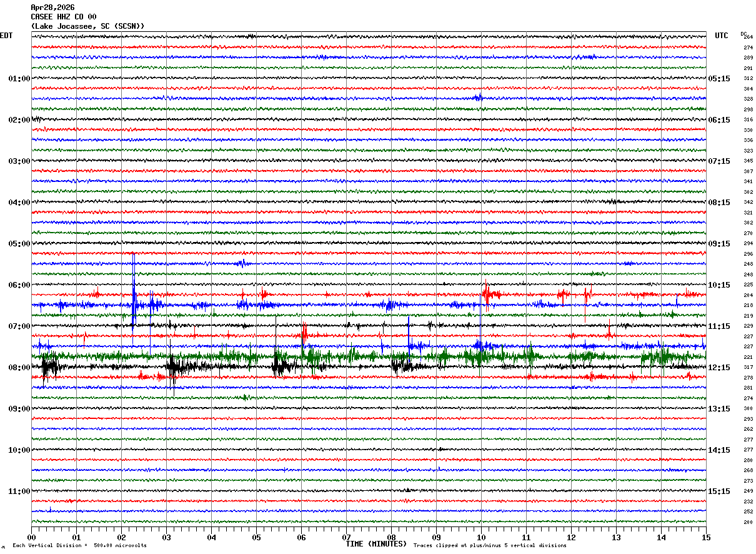Click the 05:15 UTC time label
756x554 pixels.
coord(719,79)
